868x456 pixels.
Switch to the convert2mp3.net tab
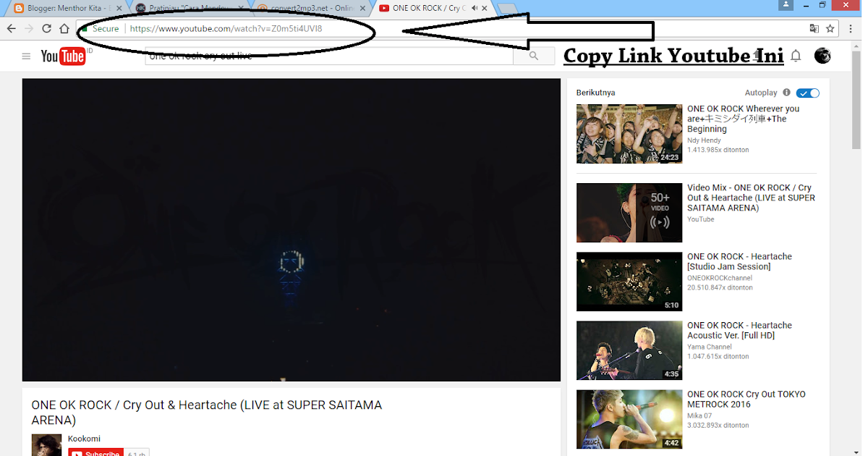pos(310,8)
